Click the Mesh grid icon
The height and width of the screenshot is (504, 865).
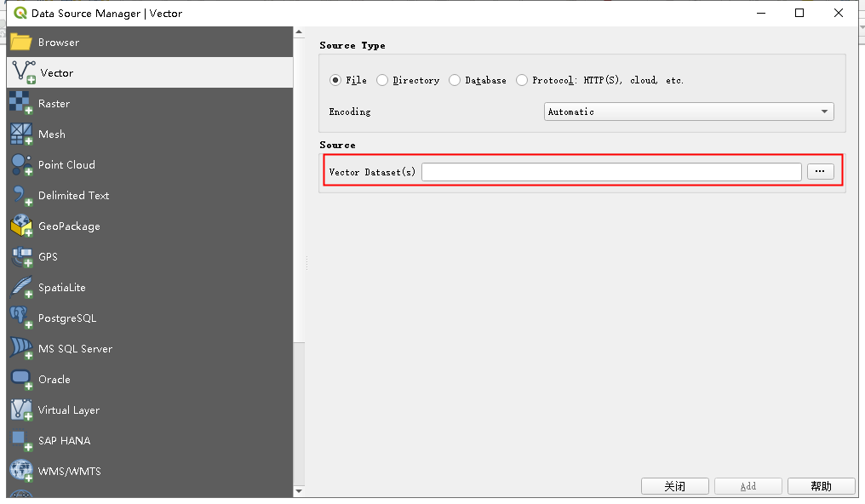click(21, 134)
